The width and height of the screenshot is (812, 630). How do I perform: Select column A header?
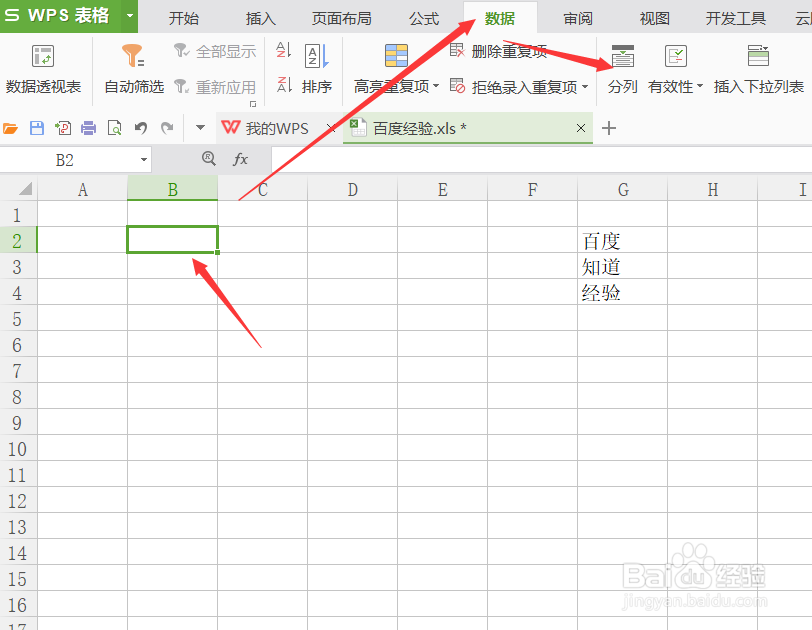click(x=82, y=189)
